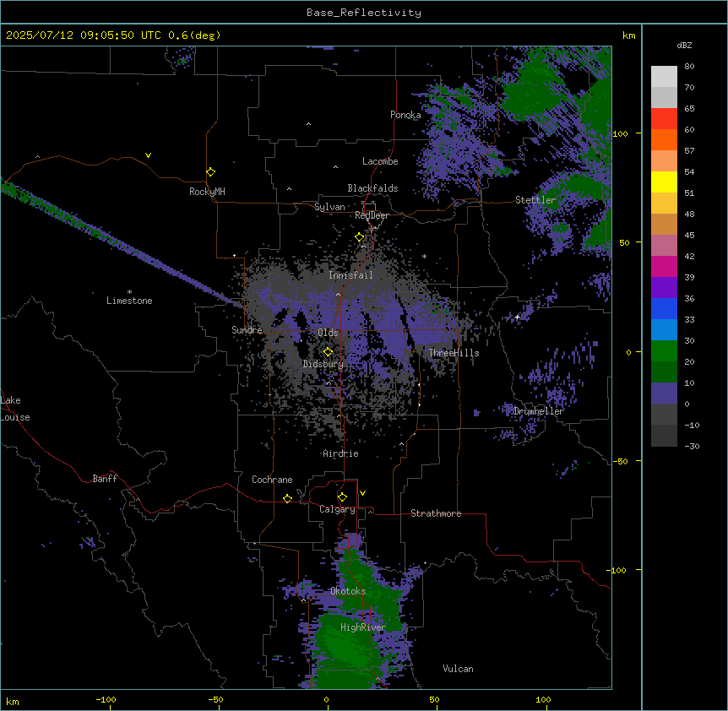Click the ThreeHills city label
This screenshot has width=728, height=711.
tap(454, 353)
